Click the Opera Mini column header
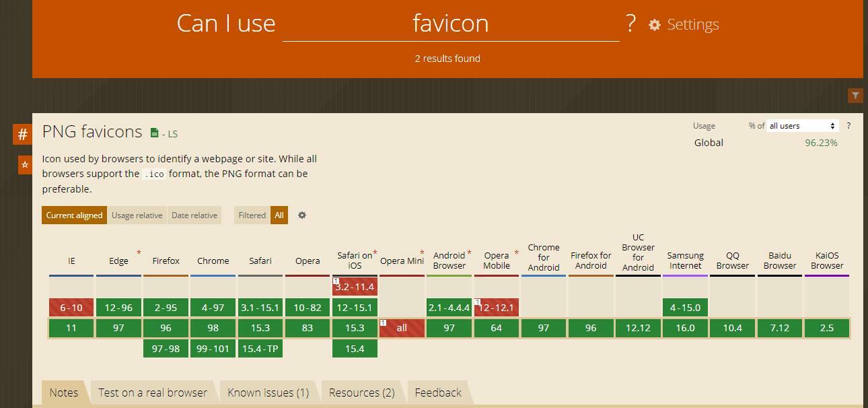Viewport: 868px width, 408px height. (402, 261)
